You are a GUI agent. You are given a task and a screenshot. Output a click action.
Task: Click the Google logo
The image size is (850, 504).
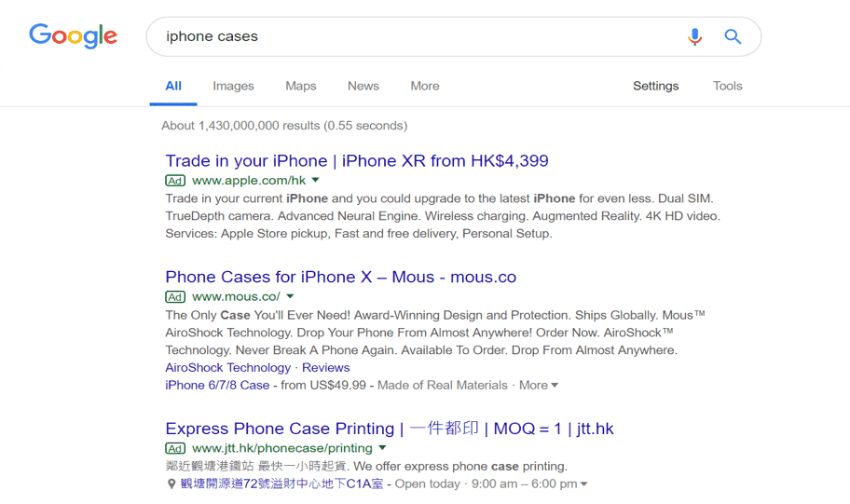pyautogui.click(x=74, y=36)
